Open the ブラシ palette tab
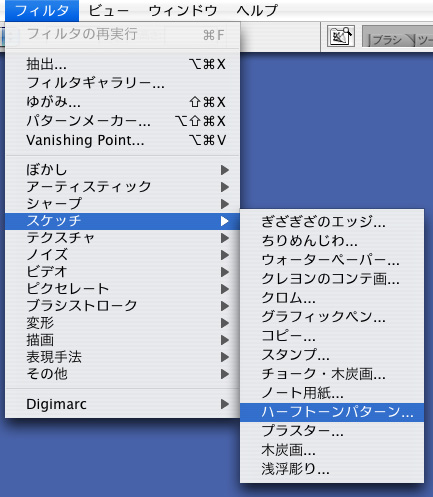The width and height of the screenshot is (433, 497). tap(388, 40)
